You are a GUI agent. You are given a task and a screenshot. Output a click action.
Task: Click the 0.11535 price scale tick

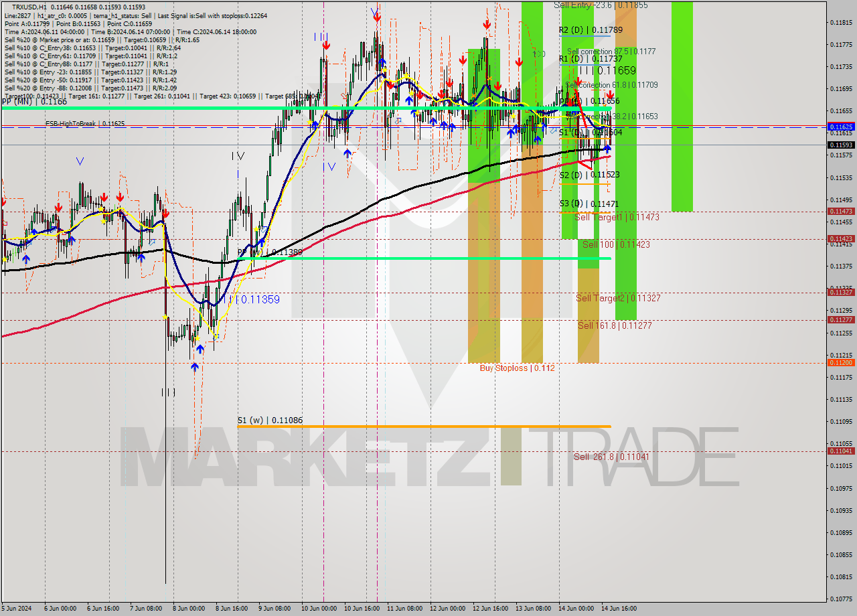pos(841,178)
